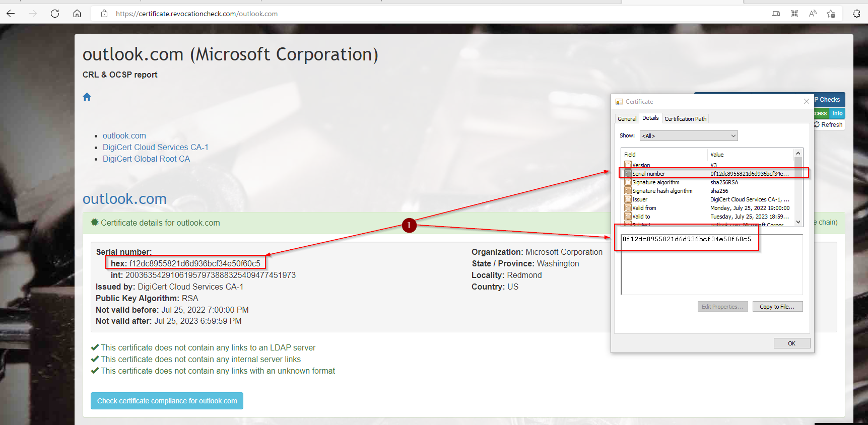Open the screen cast icon in address bar
The height and width of the screenshot is (425, 868).
point(776,14)
